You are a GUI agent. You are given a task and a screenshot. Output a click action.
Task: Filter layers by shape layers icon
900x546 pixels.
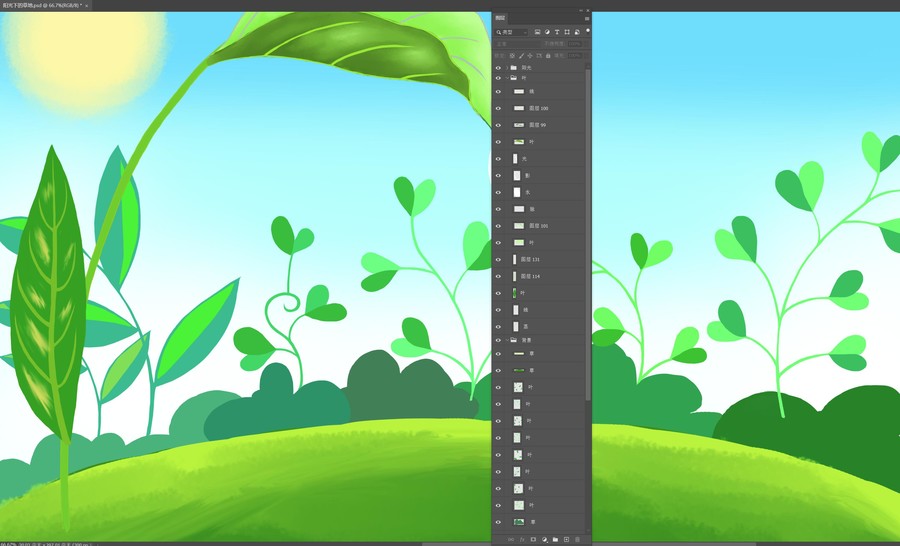point(567,32)
